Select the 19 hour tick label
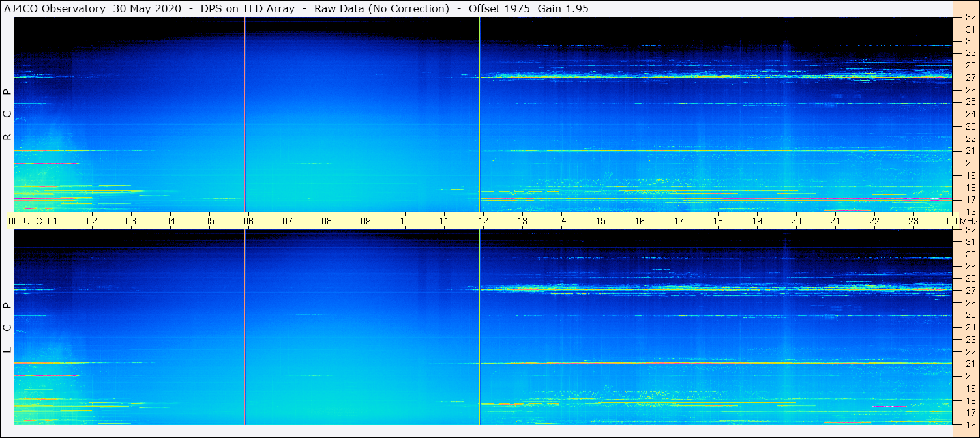980x438 pixels. pyautogui.click(x=757, y=221)
